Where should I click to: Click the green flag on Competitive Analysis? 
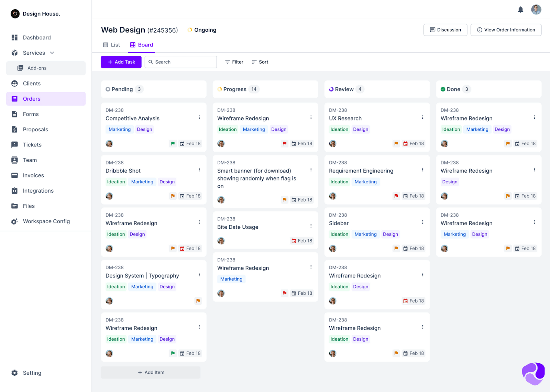(x=173, y=144)
